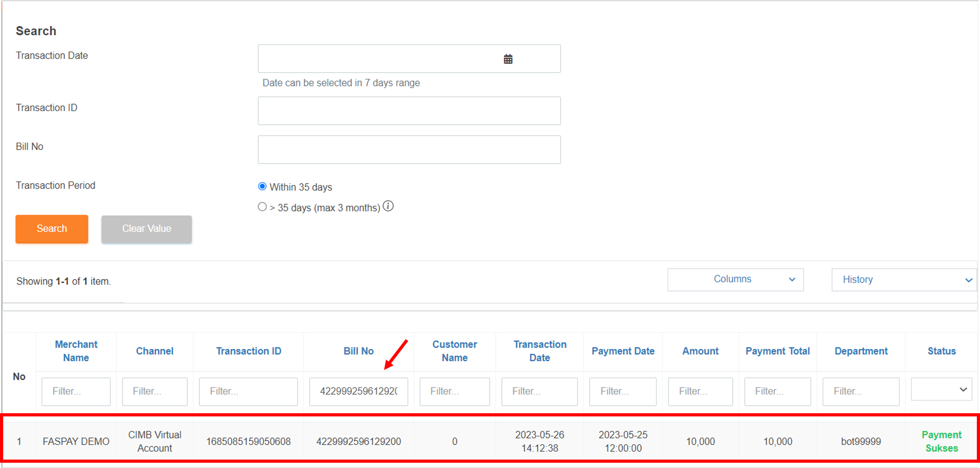Viewport: 980px width, 468px height.
Task: Click the Clear Value button
Action: 146,229
